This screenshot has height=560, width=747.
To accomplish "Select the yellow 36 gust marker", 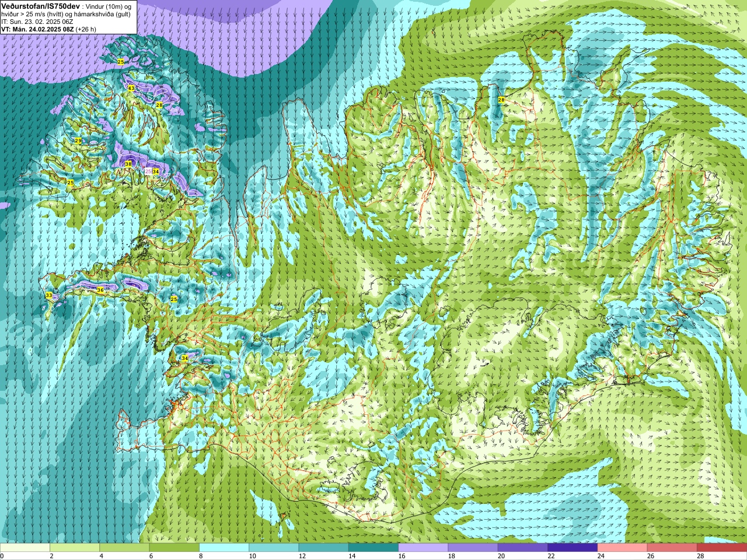I will [100, 290].
